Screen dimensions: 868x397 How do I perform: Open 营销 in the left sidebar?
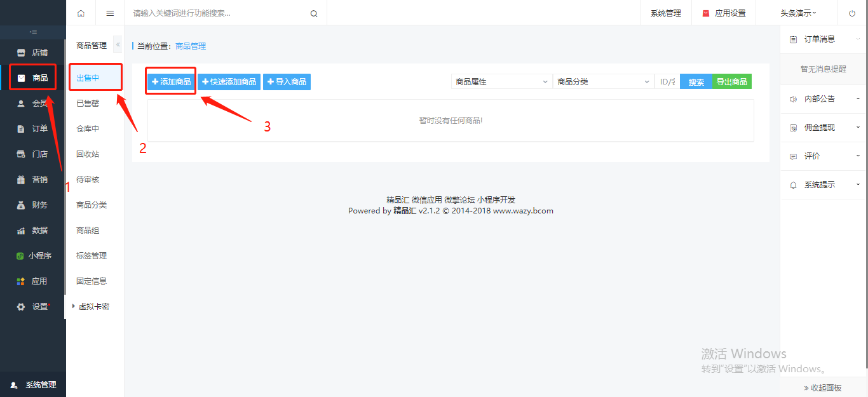click(33, 180)
